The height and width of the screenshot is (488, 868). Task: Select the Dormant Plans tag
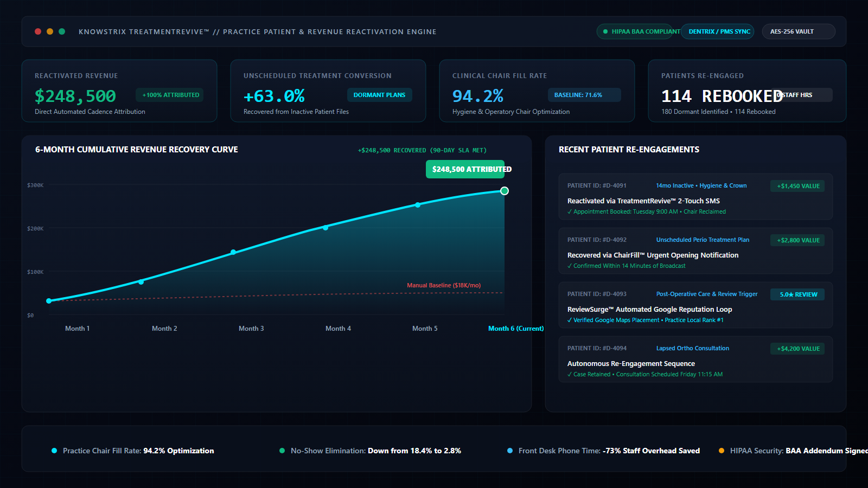tap(380, 95)
